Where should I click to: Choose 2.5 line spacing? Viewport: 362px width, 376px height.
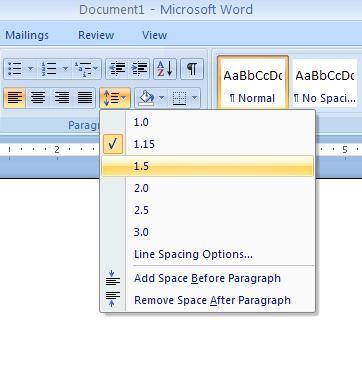(207, 210)
